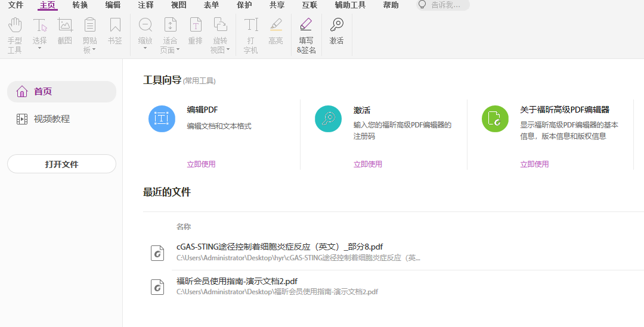
Task: Activate the Snapshot (截图) tool
Action: point(65,31)
